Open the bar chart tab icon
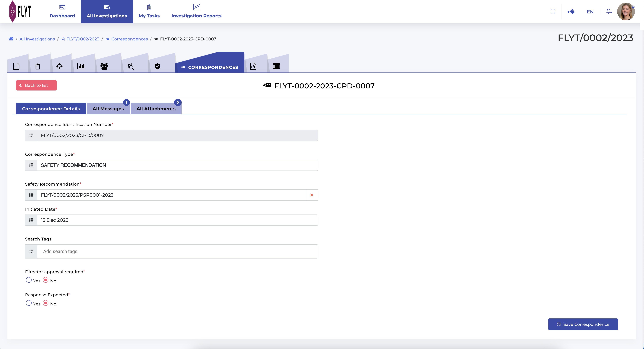 pyautogui.click(x=81, y=66)
